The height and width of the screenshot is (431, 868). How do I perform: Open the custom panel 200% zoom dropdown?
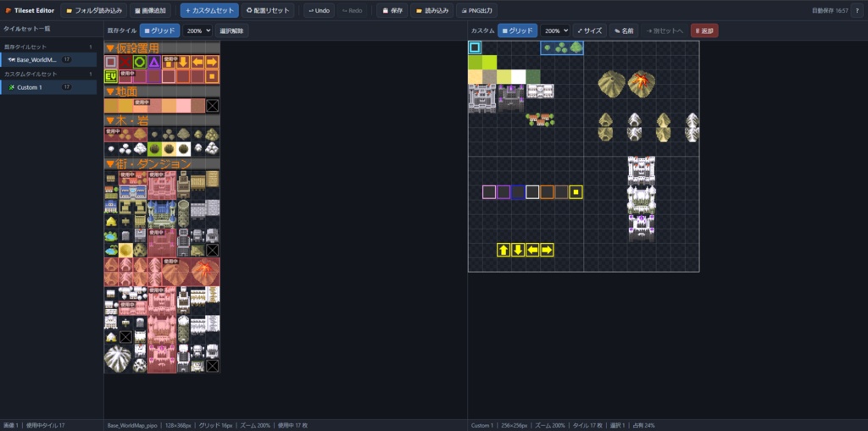coord(555,30)
